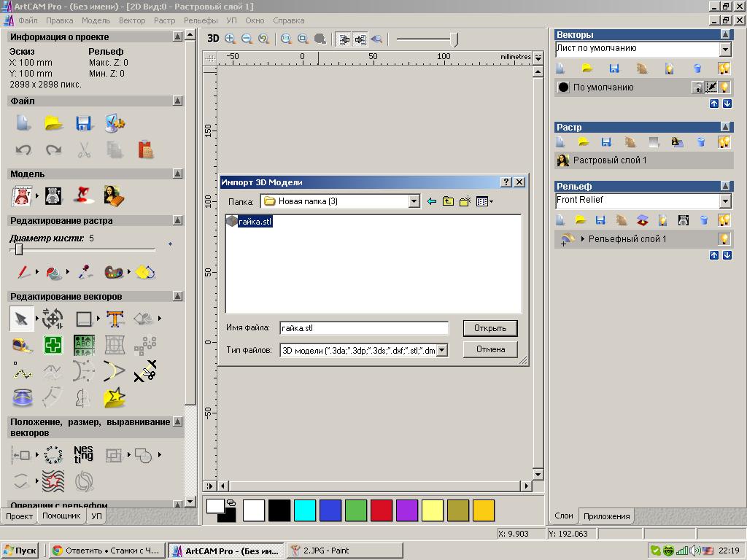747x560 pixels.
Task: Click the Имя файла input field
Action: coord(364,328)
